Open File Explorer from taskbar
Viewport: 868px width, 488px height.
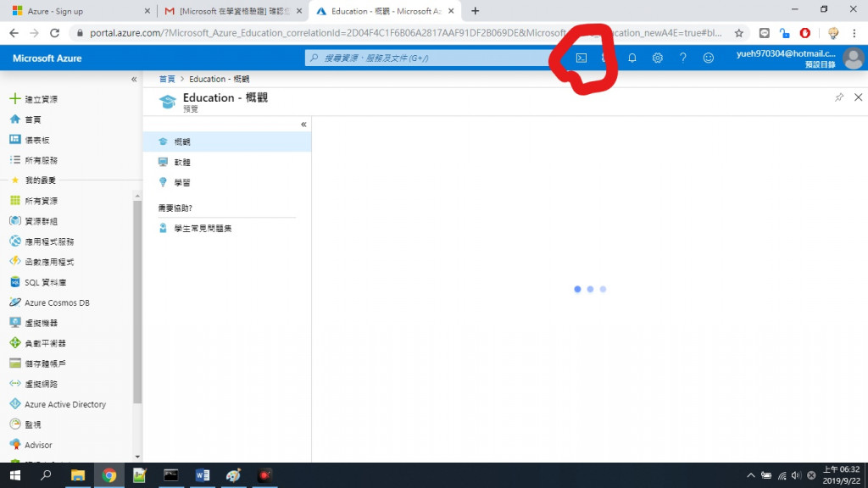coord(77,475)
